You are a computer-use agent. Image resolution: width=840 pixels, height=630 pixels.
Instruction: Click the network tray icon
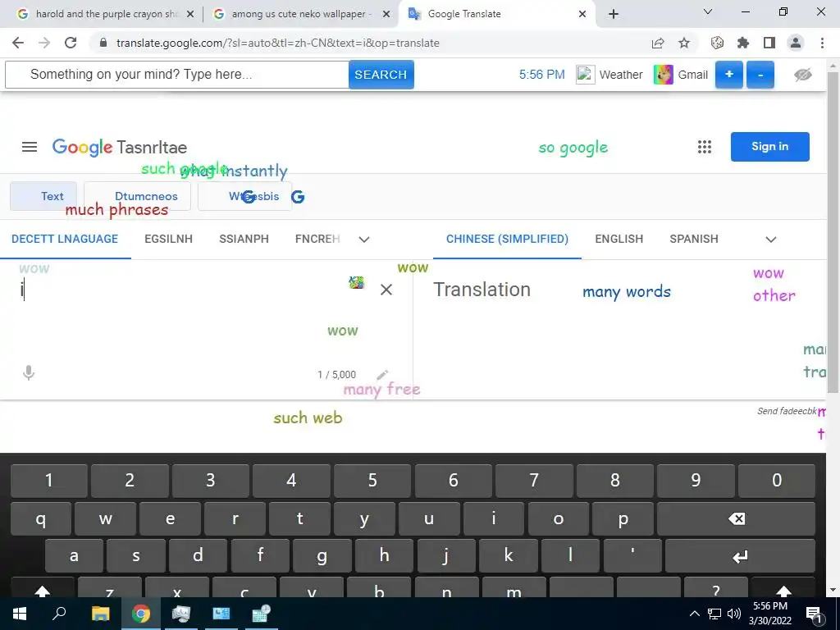coord(714,614)
